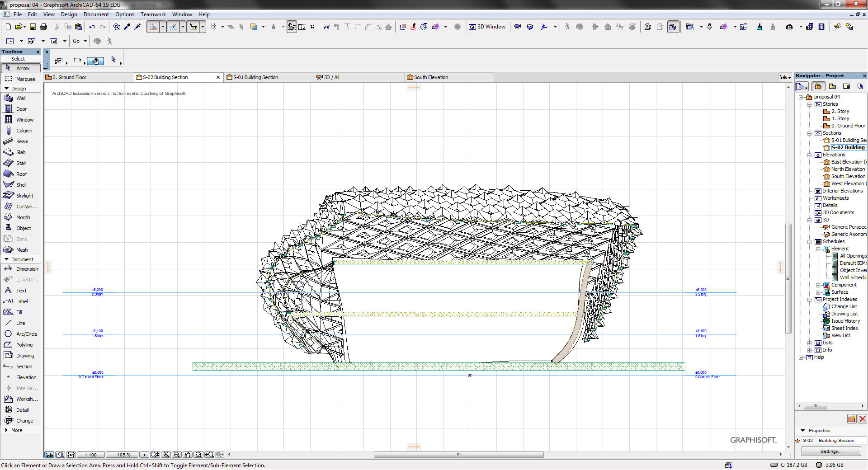The height and width of the screenshot is (470, 868).
Task: Click the Settings... button
Action: (830, 451)
